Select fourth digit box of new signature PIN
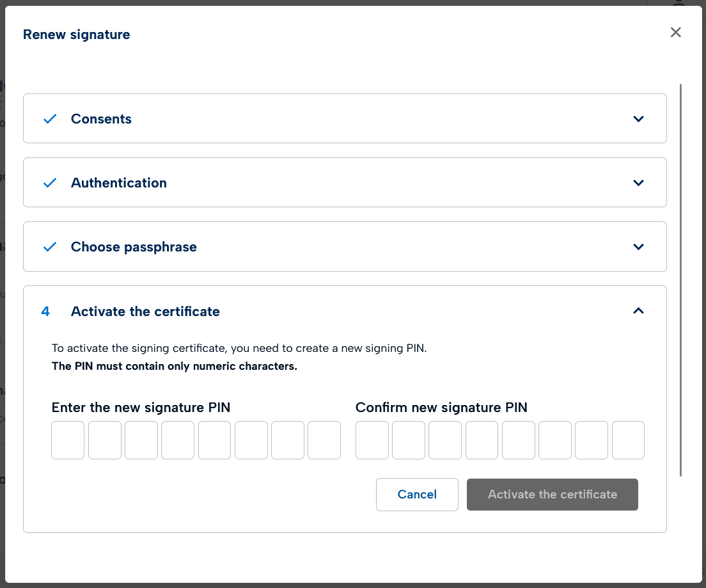Image resolution: width=706 pixels, height=588 pixels. click(x=178, y=440)
